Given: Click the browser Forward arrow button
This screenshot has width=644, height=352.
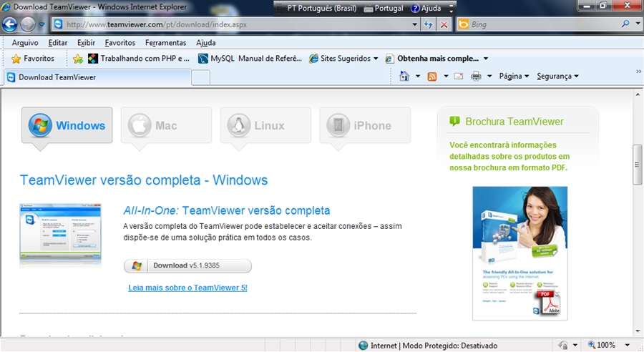Looking at the screenshot, I should pos(28,24).
